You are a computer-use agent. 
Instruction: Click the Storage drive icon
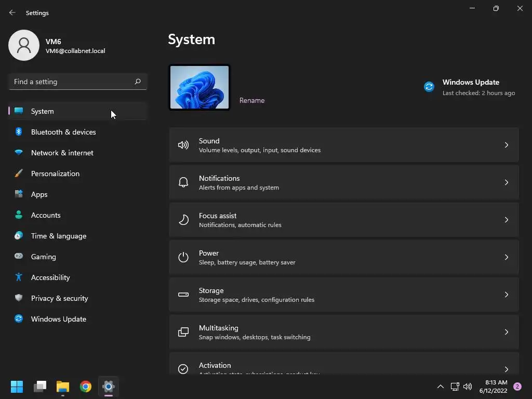(x=183, y=295)
